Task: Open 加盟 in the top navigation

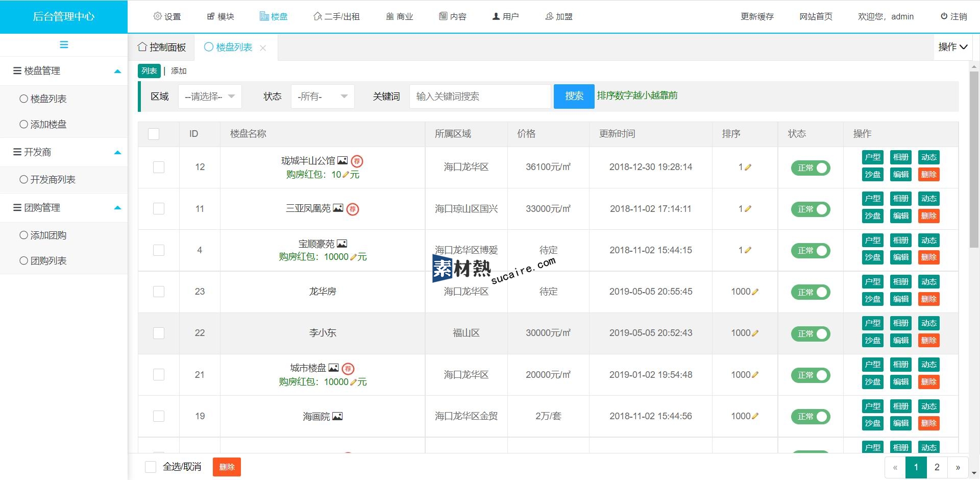Action: (x=559, y=16)
